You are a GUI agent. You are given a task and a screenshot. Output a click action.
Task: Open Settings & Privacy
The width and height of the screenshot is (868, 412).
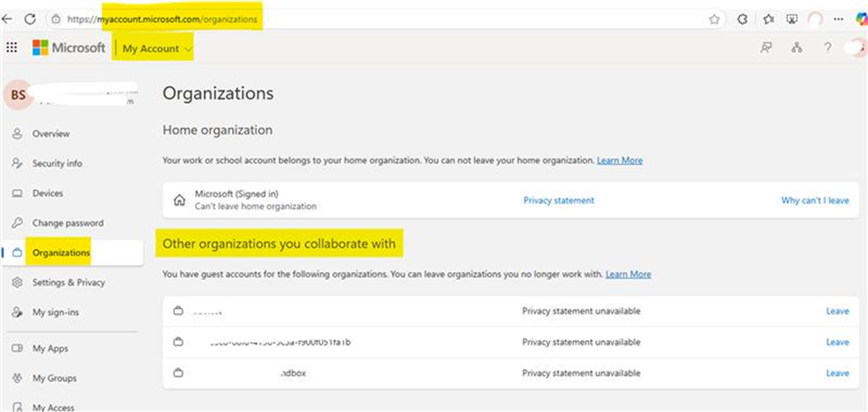click(x=68, y=283)
